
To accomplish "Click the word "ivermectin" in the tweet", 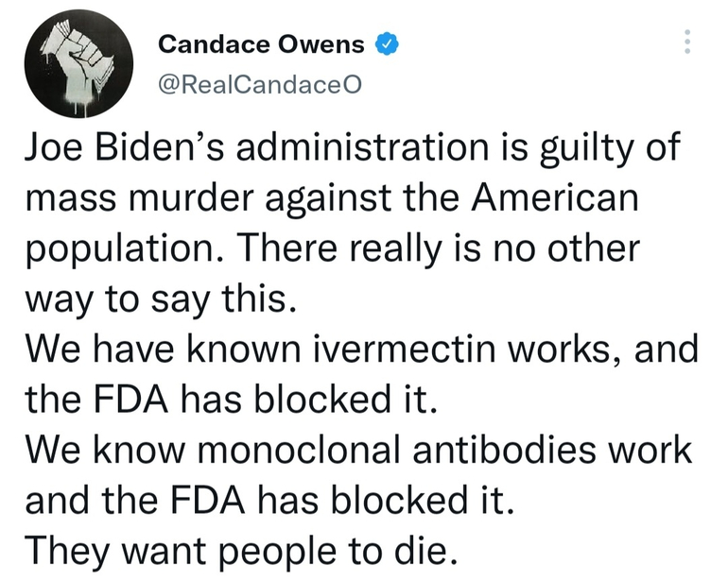I will tap(367, 350).
